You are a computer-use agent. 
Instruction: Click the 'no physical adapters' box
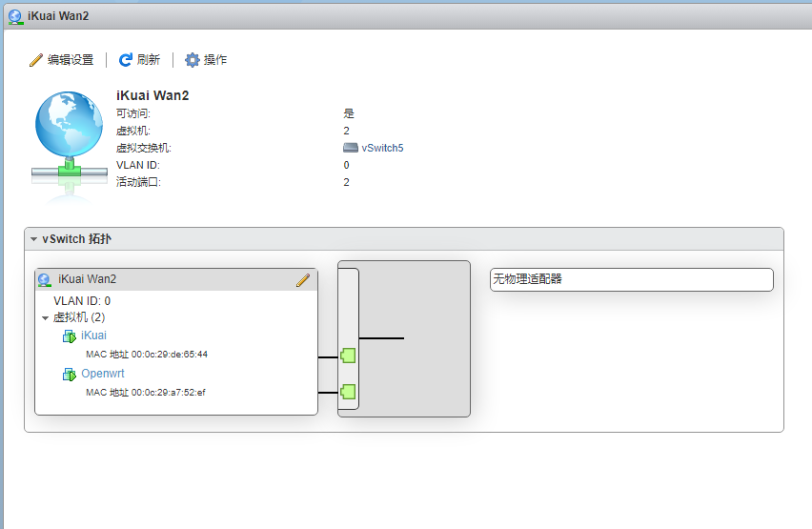631,280
